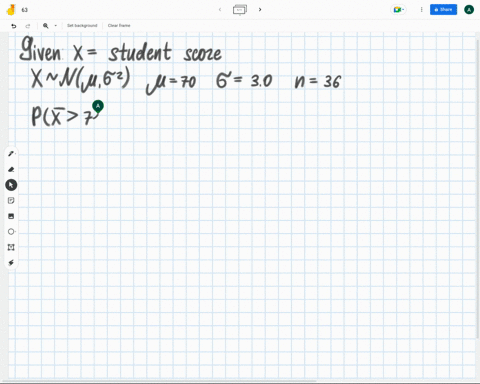
Task: Add a sticky note
Action: (11, 200)
